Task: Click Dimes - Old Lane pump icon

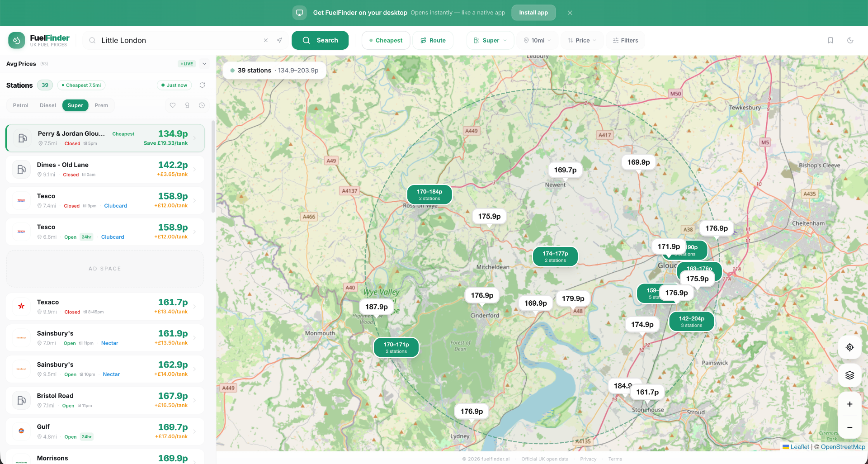Action: click(21, 169)
